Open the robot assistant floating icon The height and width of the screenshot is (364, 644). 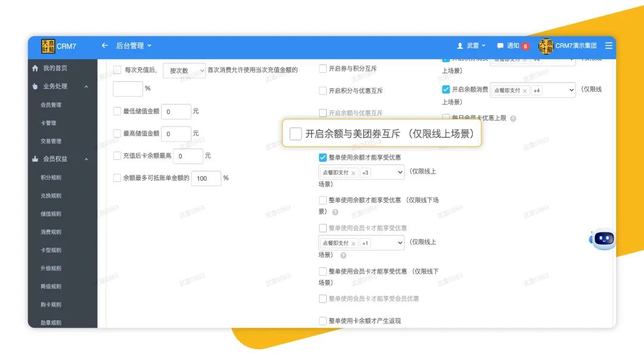(603, 239)
